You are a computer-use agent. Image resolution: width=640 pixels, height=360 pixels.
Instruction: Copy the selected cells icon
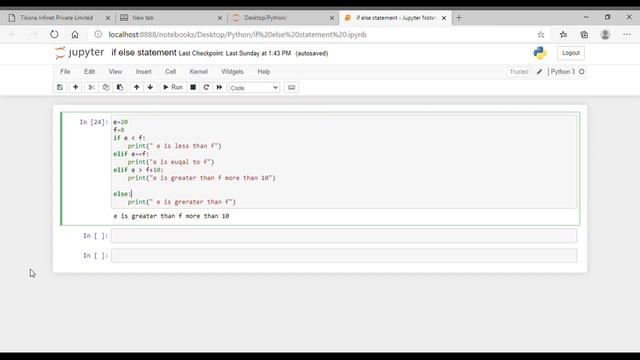[x=106, y=87]
